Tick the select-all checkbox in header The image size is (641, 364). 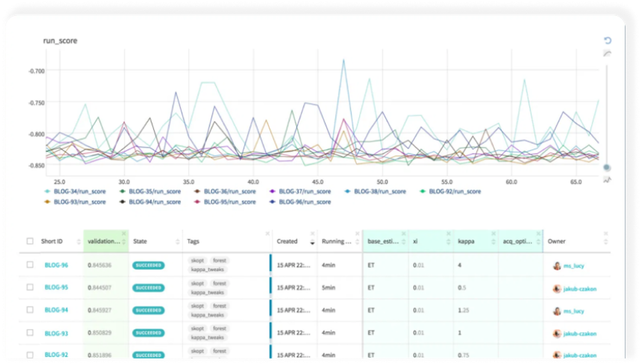(30, 241)
